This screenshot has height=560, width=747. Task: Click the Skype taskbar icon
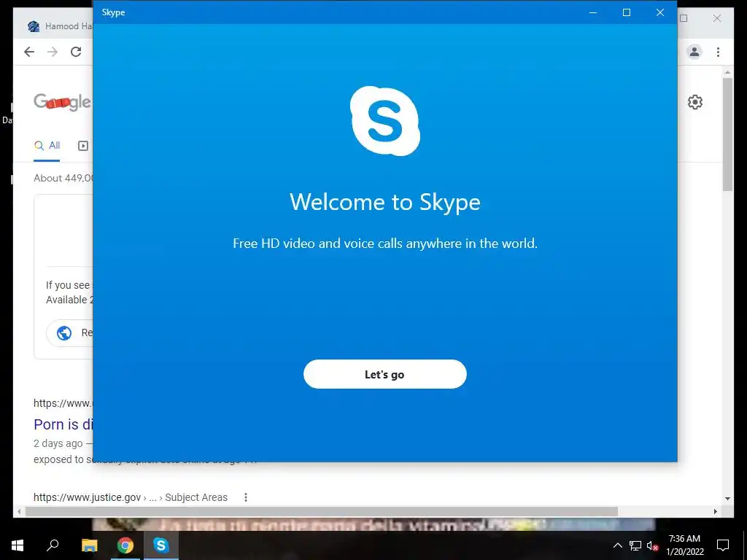(161, 545)
